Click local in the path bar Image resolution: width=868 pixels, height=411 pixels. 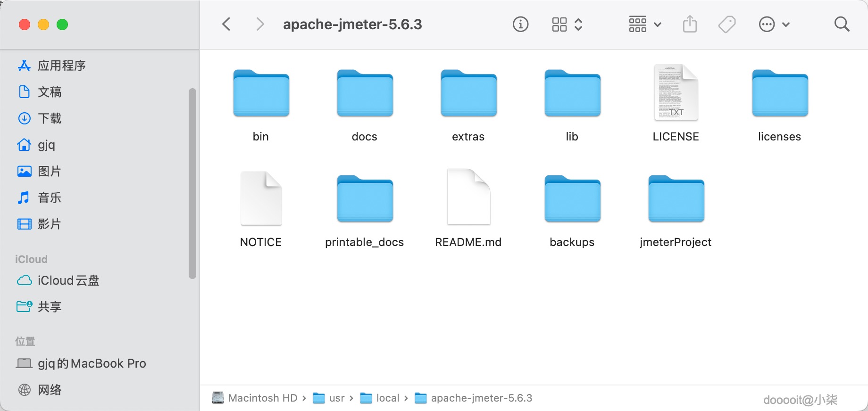pos(380,398)
